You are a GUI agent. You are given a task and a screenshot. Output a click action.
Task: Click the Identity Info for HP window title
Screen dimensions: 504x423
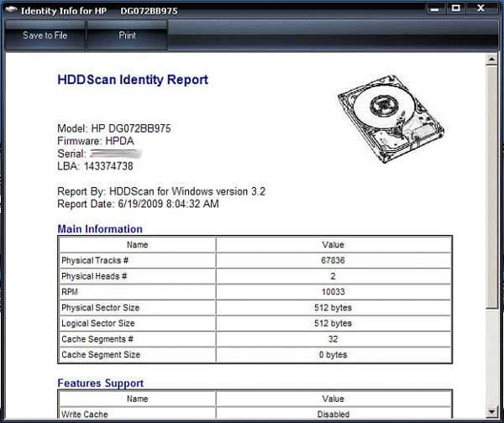99,11
